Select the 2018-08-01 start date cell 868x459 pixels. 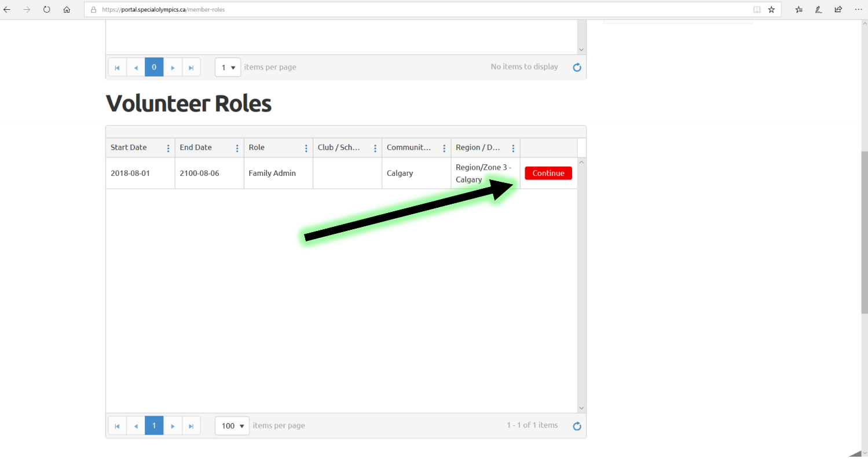point(140,173)
